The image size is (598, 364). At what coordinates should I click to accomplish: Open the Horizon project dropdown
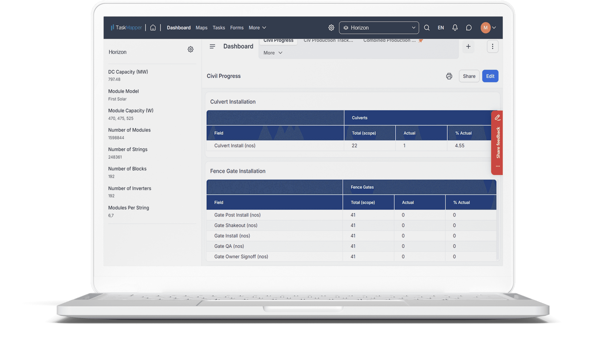[379, 28]
